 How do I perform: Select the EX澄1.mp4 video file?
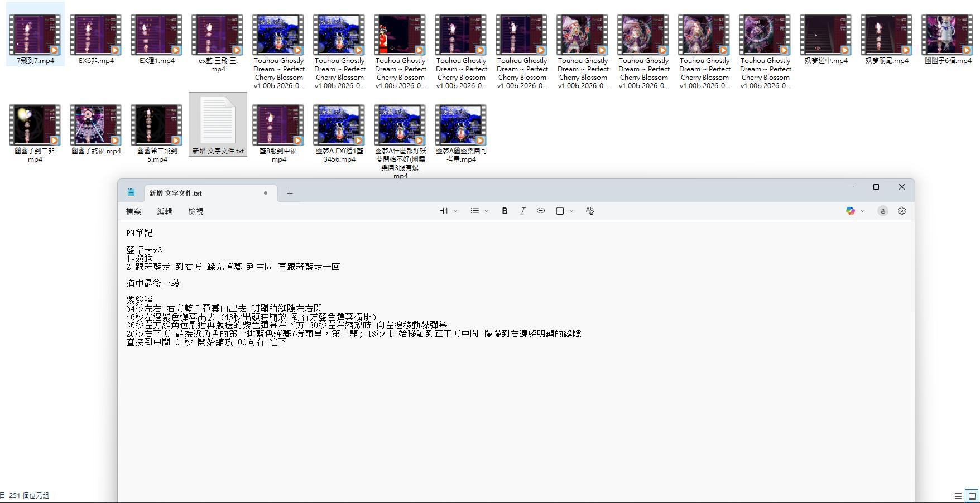(x=157, y=39)
